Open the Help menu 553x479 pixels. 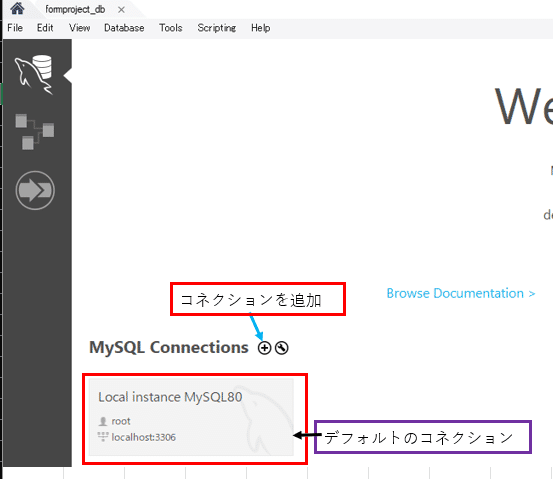tap(261, 28)
